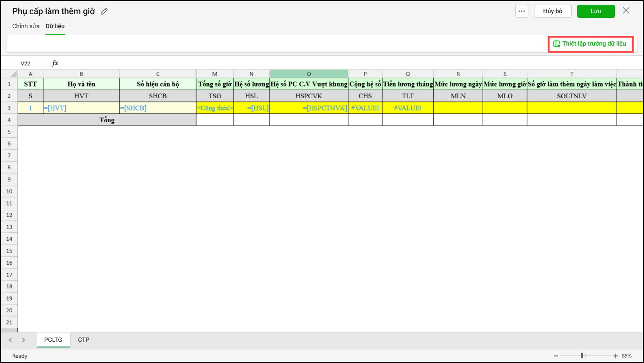Open the three-dots more options menu
The image size is (644, 363).
pyautogui.click(x=522, y=11)
